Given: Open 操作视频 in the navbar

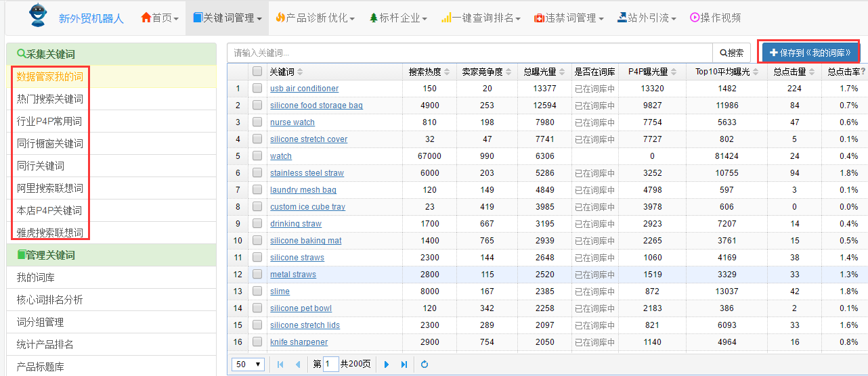Looking at the screenshot, I should pyautogui.click(x=715, y=18).
